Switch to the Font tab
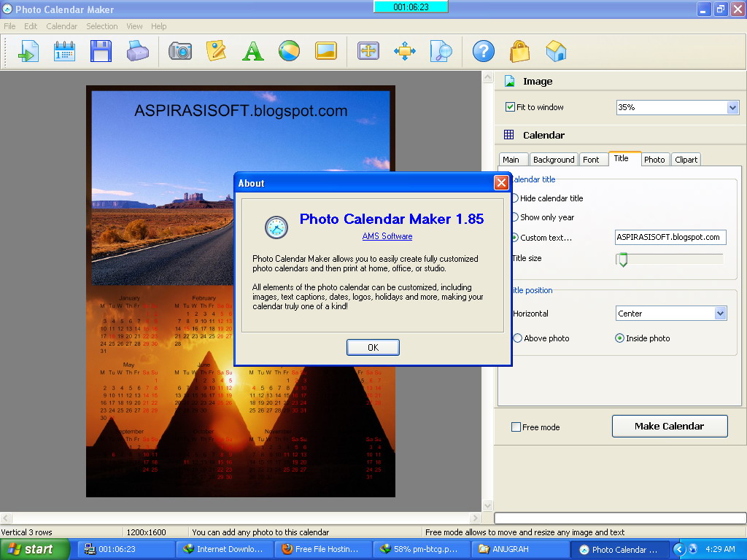747x560 pixels. pos(594,160)
